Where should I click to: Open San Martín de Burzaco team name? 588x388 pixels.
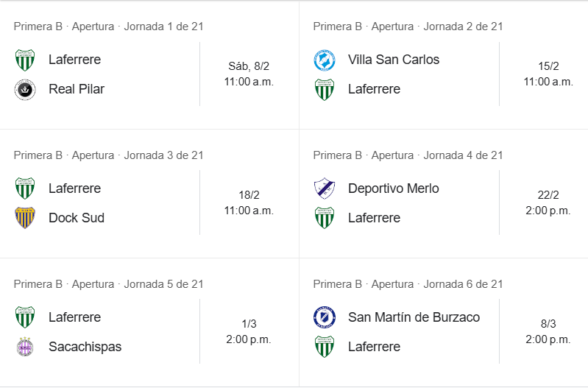[414, 317]
